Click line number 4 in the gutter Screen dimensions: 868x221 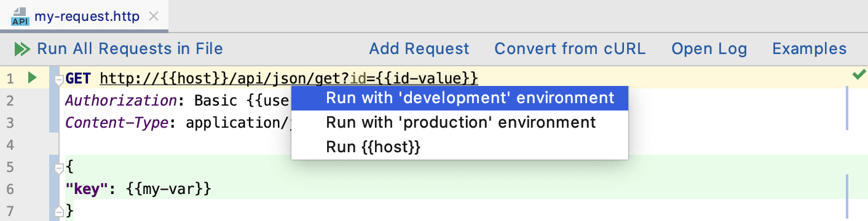click(9, 145)
